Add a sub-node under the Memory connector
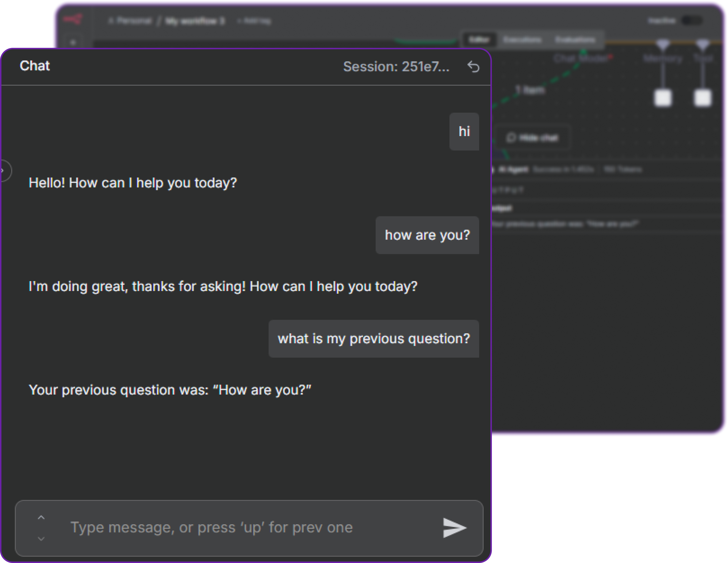Viewport: 728px width, 563px height. click(663, 98)
